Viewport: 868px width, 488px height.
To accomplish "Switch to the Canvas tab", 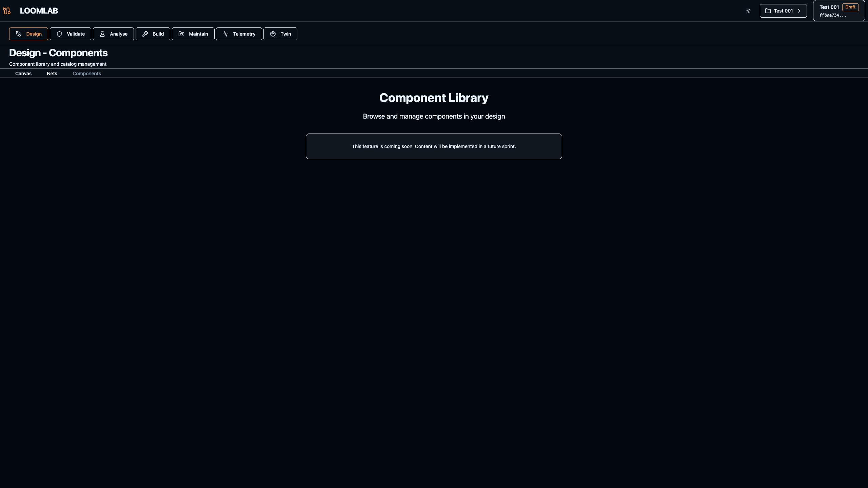I will pyautogui.click(x=23, y=73).
